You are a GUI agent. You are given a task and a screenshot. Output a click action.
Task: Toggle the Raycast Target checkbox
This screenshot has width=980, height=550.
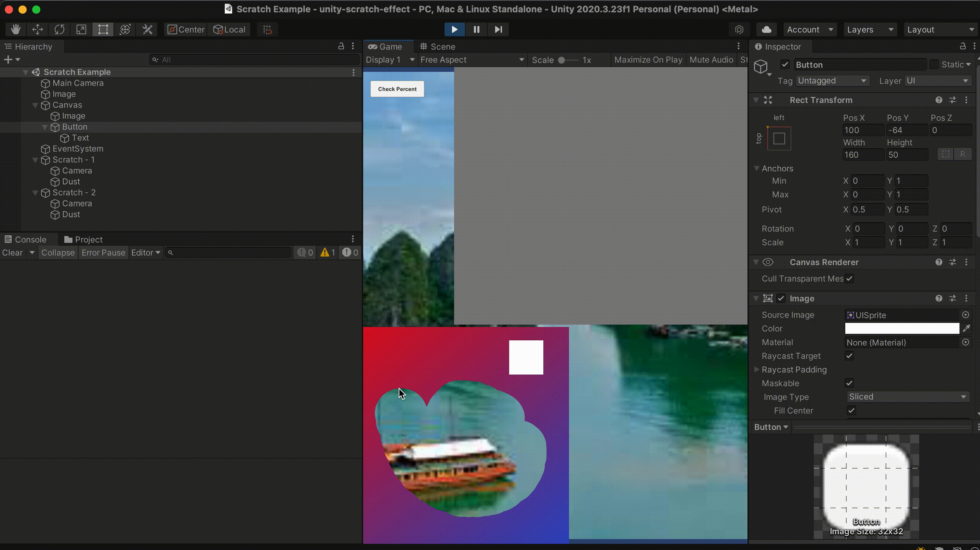(x=849, y=356)
